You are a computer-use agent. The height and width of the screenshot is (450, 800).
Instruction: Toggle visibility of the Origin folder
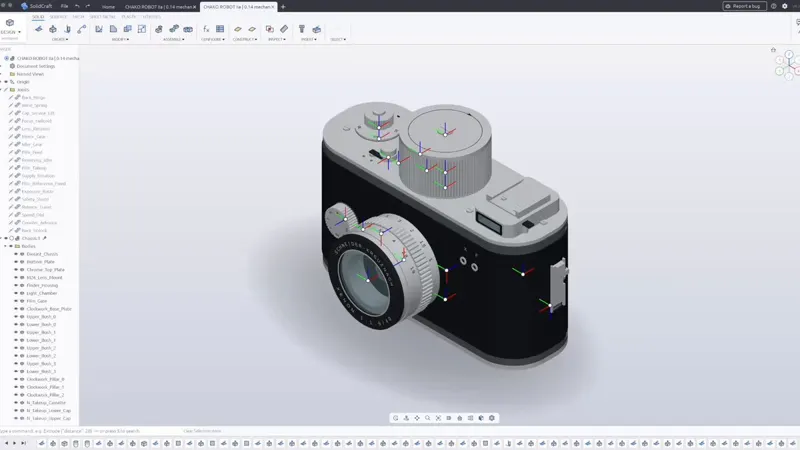tap(6, 82)
